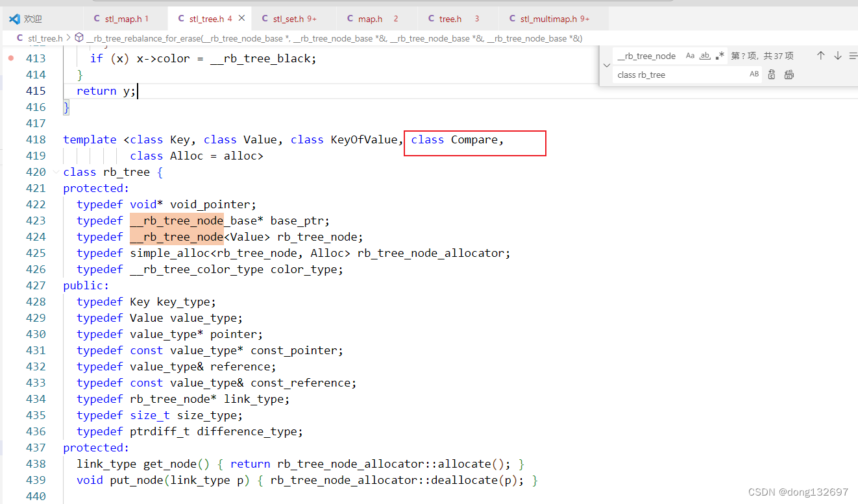
Task: Click 'const_reference;' on line 433
Action: (304, 383)
